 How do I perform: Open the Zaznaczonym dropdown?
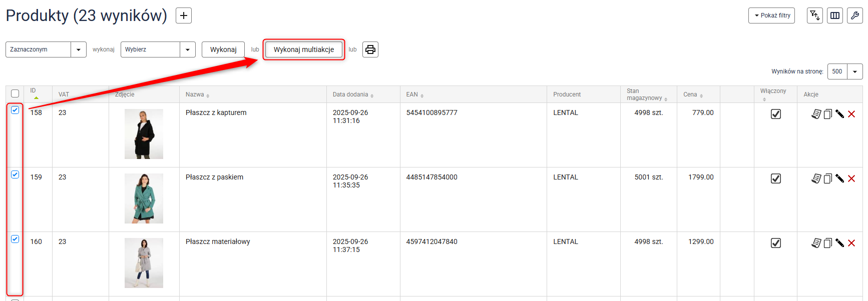46,49
